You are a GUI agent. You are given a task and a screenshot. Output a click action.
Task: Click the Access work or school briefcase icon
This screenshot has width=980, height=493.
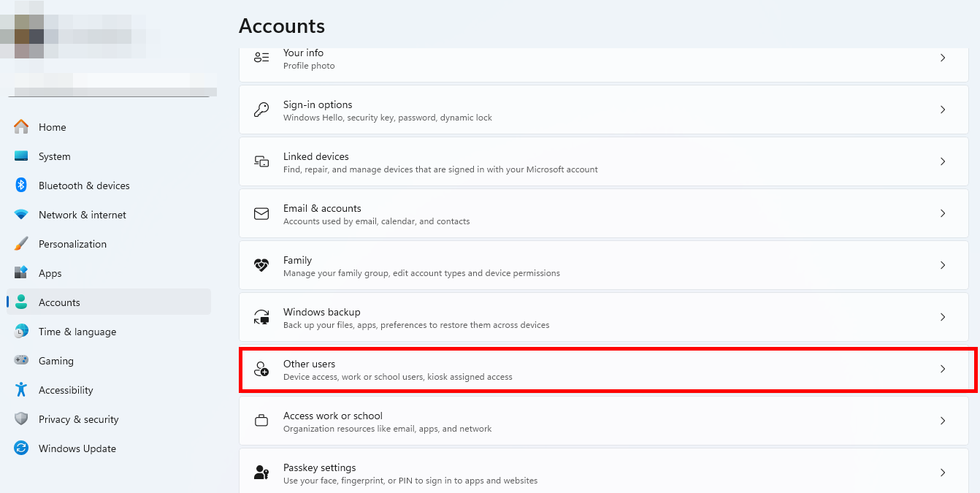click(261, 421)
